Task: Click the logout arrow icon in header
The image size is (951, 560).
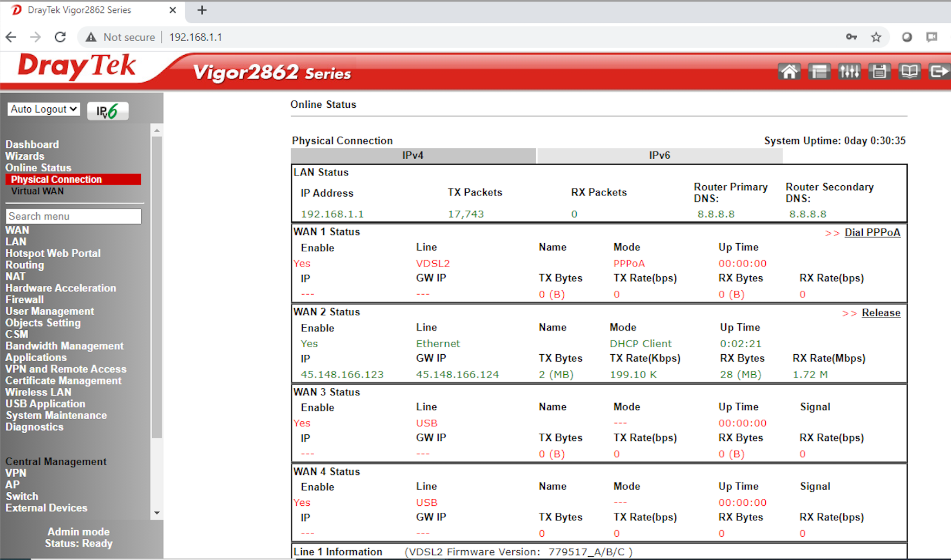Action: point(939,71)
